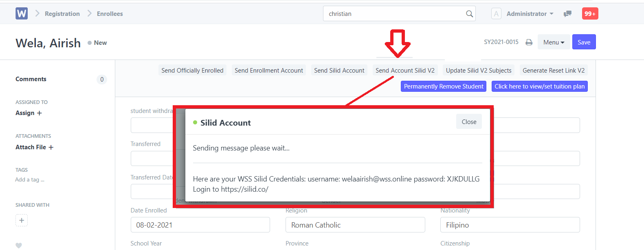644x250 pixels.
Task: Click the heart like icon in sidebar
Action: click(19, 246)
